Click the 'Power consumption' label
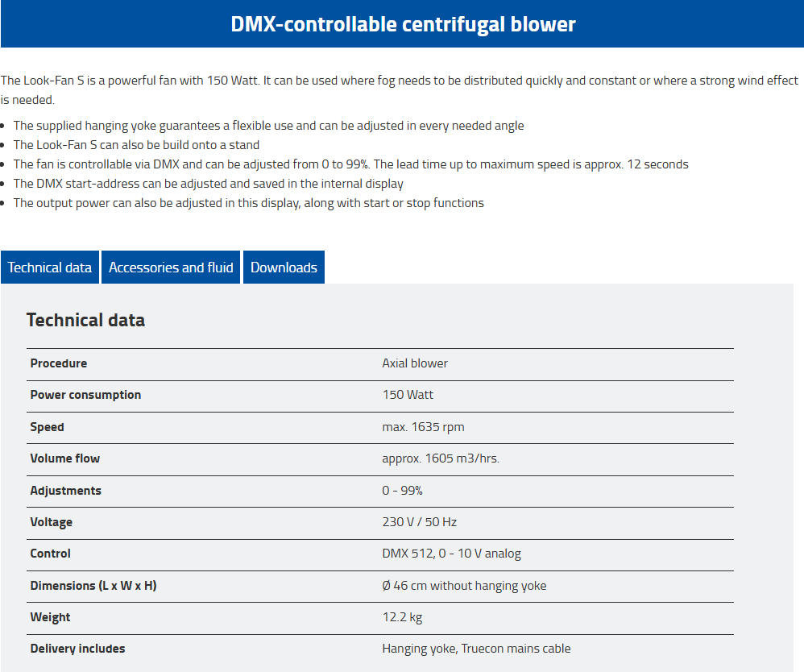 click(85, 395)
